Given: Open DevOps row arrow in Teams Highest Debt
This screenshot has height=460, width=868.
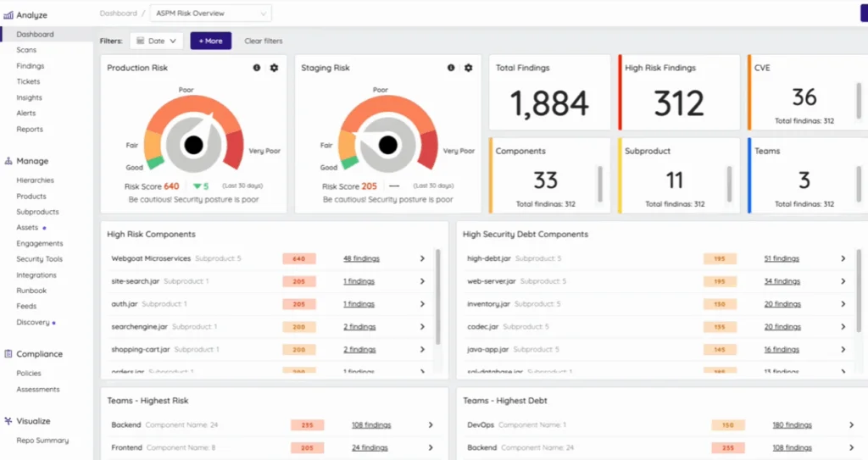Looking at the screenshot, I should click(x=851, y=425).
